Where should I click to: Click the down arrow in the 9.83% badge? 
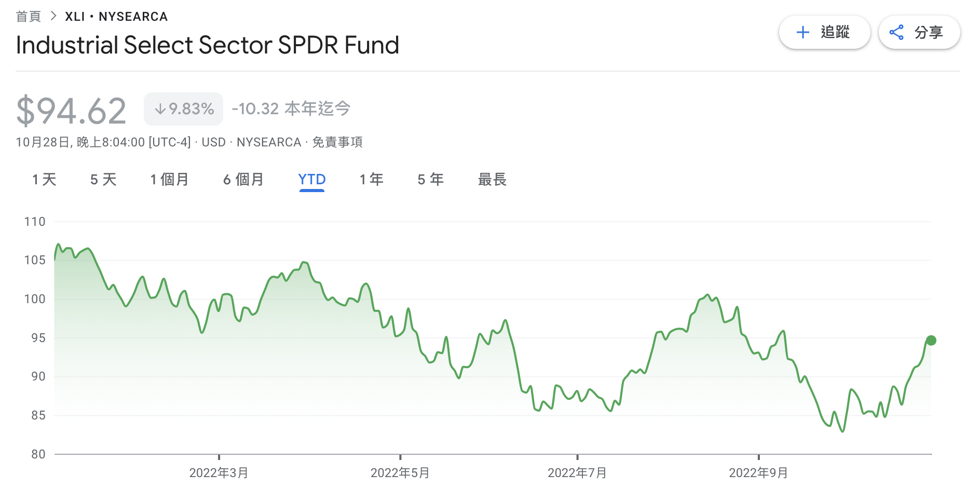pyautogui.click(x=160, y=109)
